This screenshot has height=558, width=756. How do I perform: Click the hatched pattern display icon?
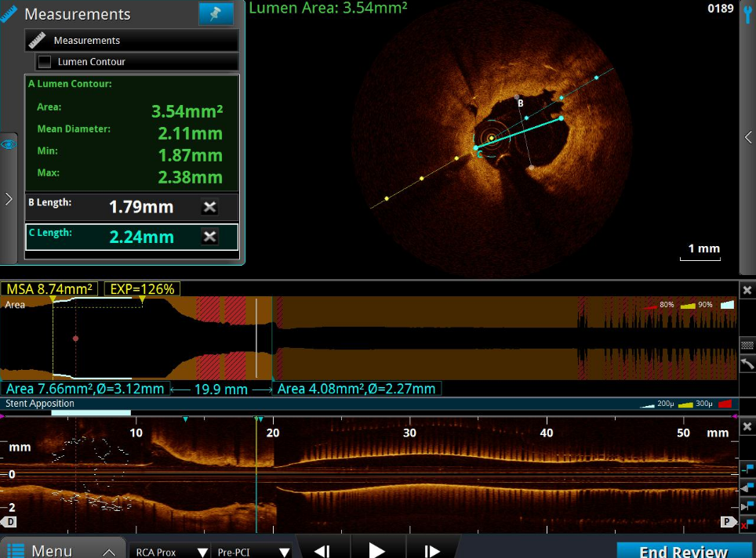(747, 345)
